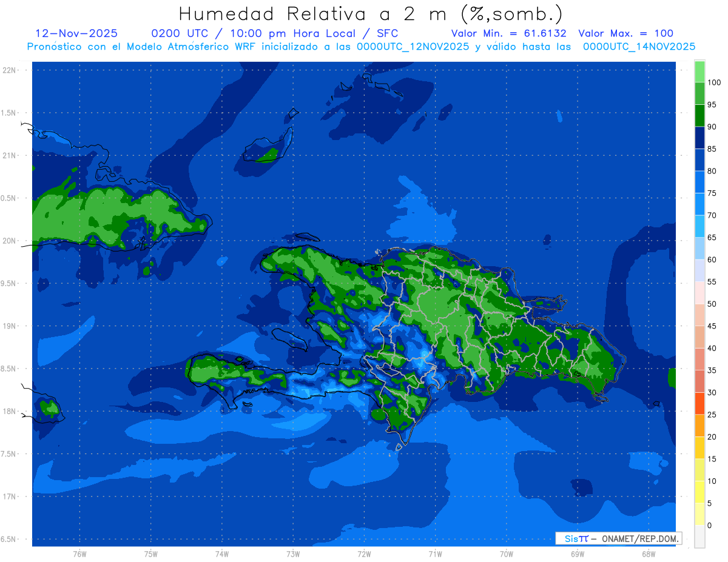Select the legend swatch between 75 and 80
The width and height of the screenshot is (728, 562).
[x=699, y=182]
